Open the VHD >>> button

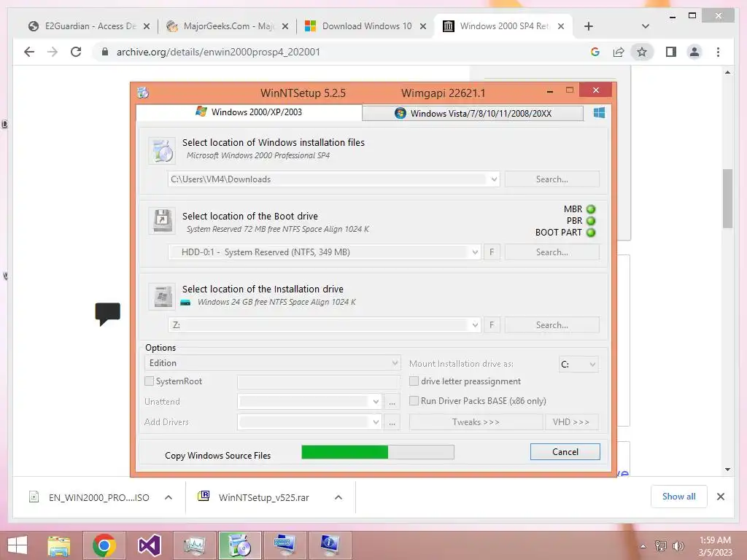[x=571, y=422]
